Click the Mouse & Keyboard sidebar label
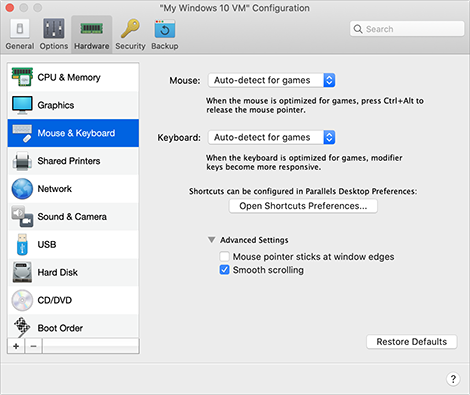The height and width of the screenshot is (395, 470). point(76,133)
